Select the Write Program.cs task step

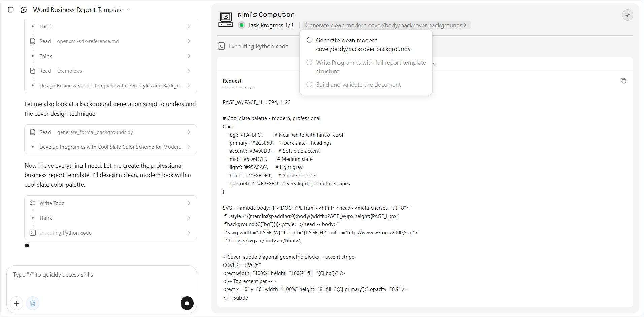366,67
